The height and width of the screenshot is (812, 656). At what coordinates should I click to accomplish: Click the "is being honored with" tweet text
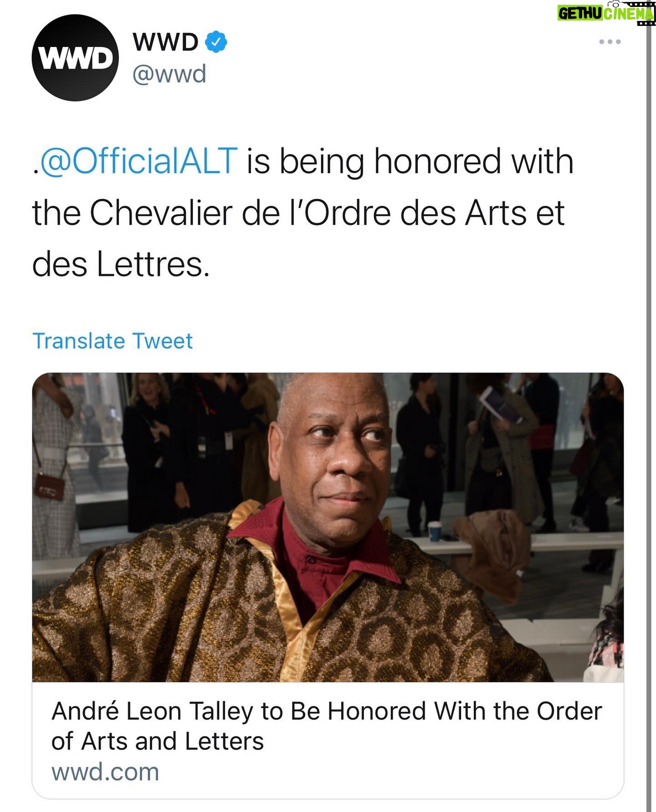coord(410,161)
